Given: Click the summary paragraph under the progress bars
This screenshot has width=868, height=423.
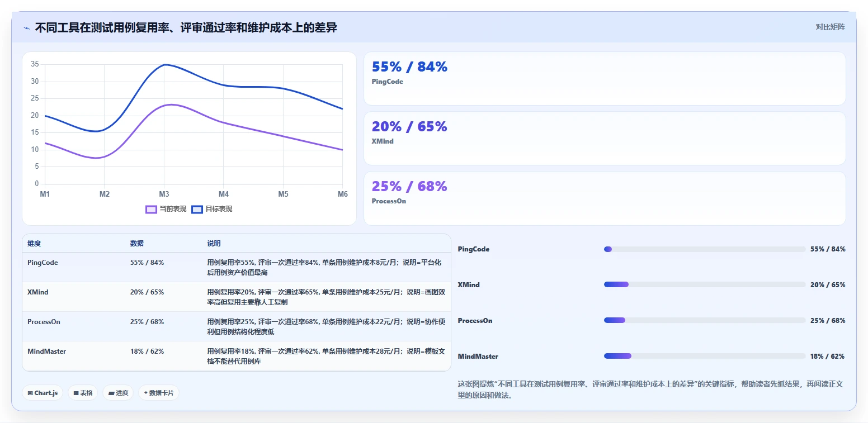Looking at the screenshot, I should click(x=652, y=389).
